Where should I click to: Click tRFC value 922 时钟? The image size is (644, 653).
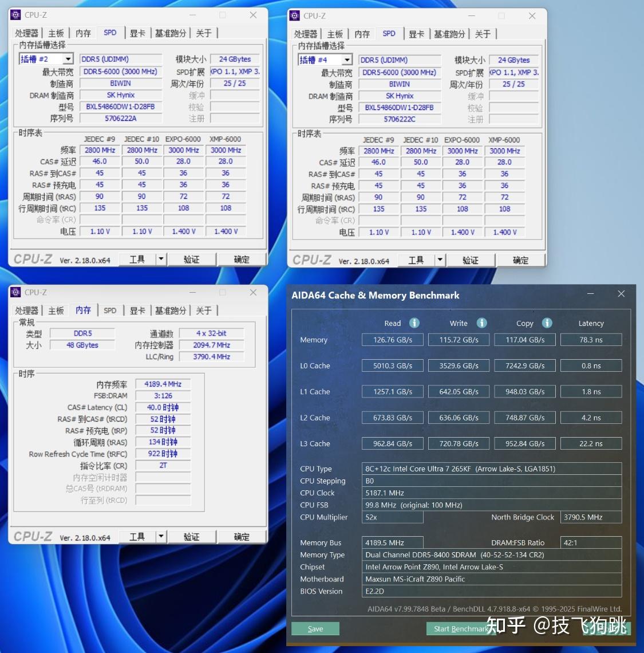click(x=163, y=454)
